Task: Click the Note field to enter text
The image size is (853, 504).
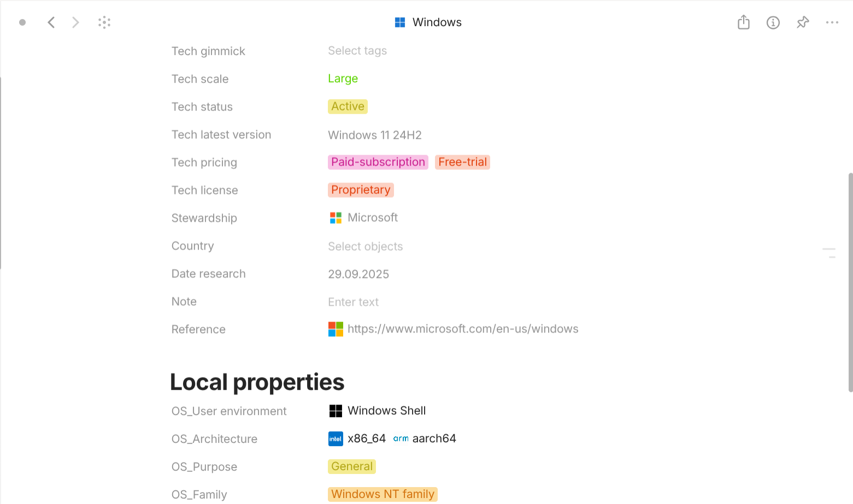Action: (353, 301)
